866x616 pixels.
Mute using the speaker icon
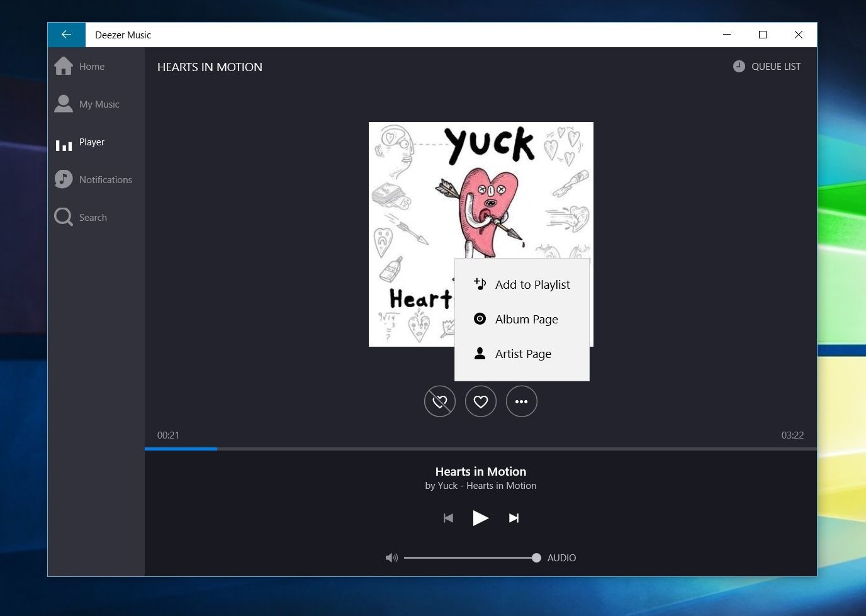(x=391, y=557)
